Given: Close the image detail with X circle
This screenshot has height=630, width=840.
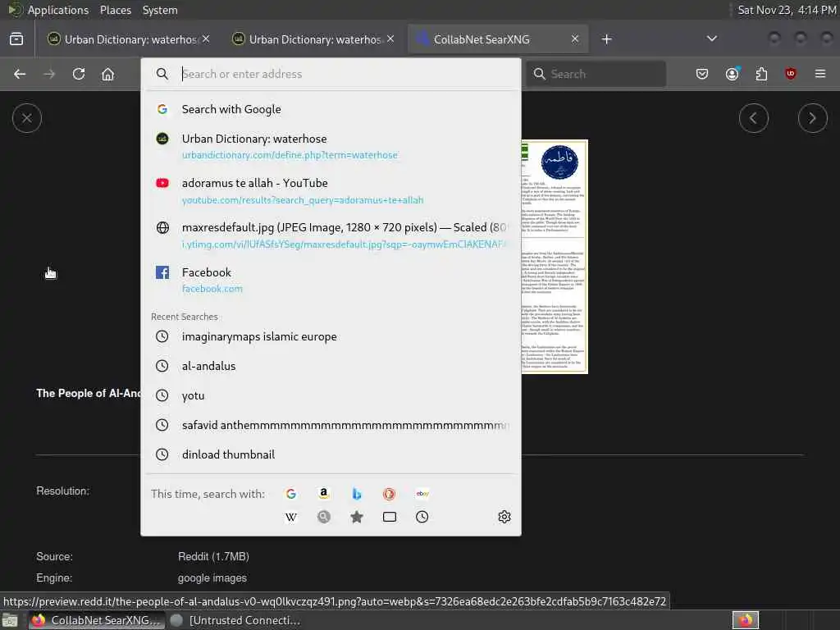Looking at the screenshot, I should click(27, 118).
